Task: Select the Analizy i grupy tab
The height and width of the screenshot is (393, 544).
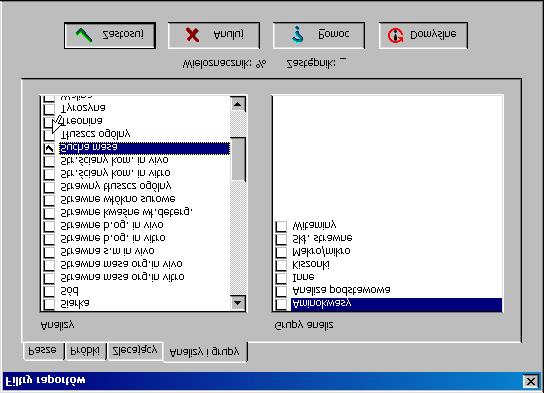Action: [205, 352]
